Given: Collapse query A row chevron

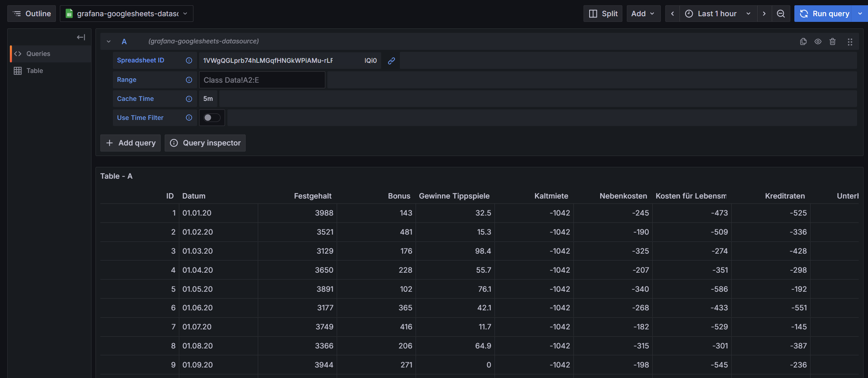Looking at the screenshot, I should pos(108,41).
